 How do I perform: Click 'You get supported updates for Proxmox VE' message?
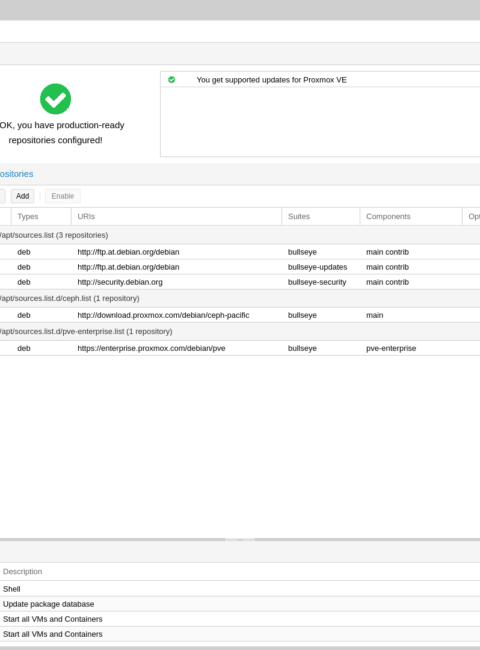click(272, 80)
